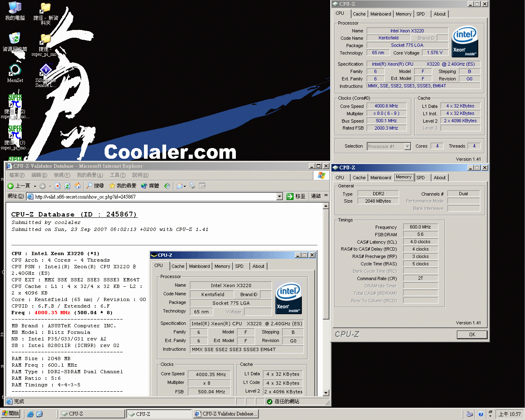Viewport: 525px width, 420px height.
Task: Go back with the IE back arrow
Action: click(x=11, y=186)
